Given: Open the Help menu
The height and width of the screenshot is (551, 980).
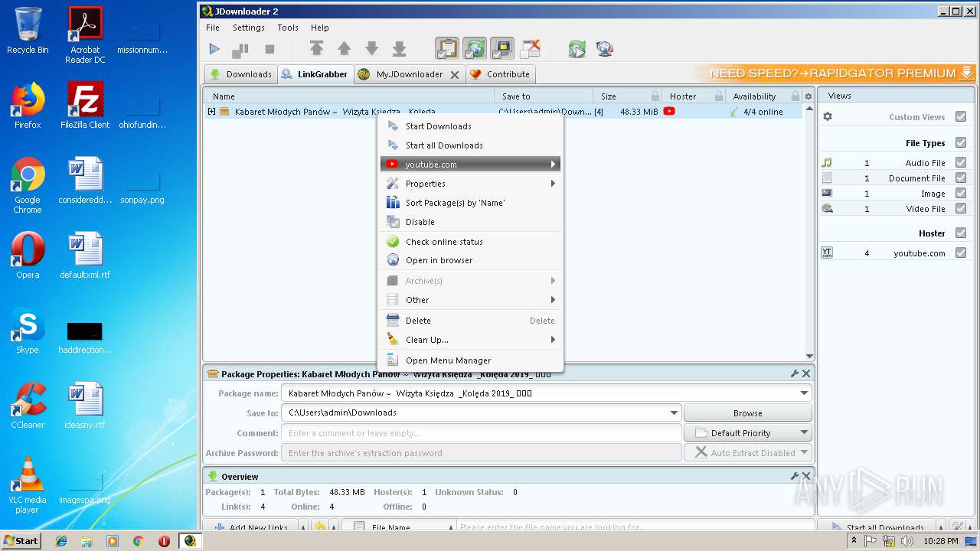Looking at the screenshot, I should 320,28.
